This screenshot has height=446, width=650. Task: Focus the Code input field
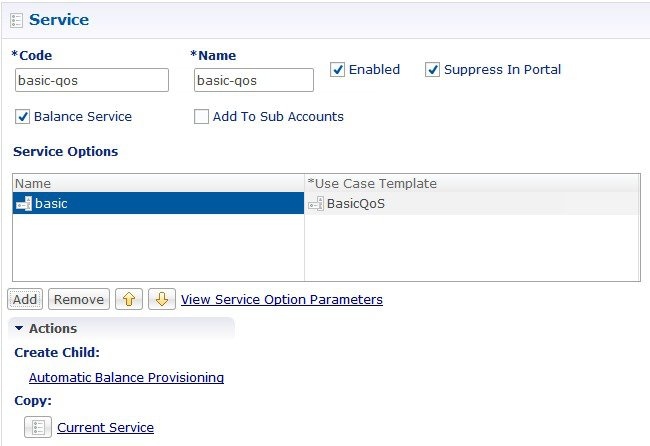(x=92, y=80)
